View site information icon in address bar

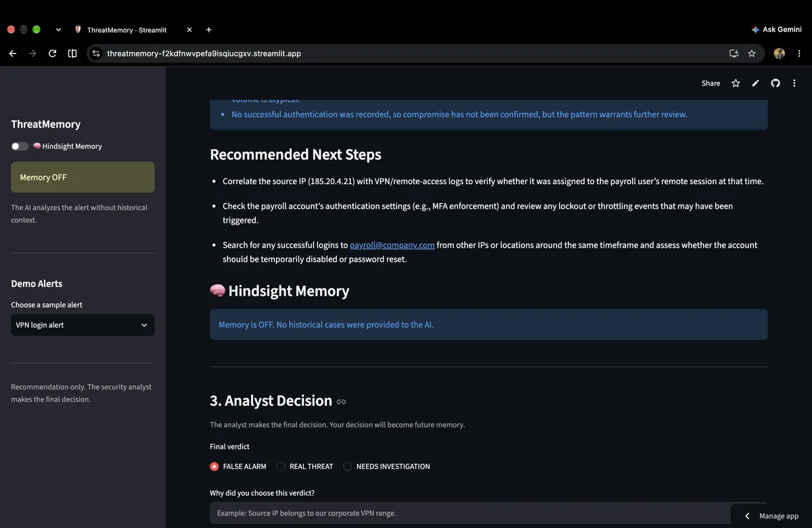click(x=96, y=53)
